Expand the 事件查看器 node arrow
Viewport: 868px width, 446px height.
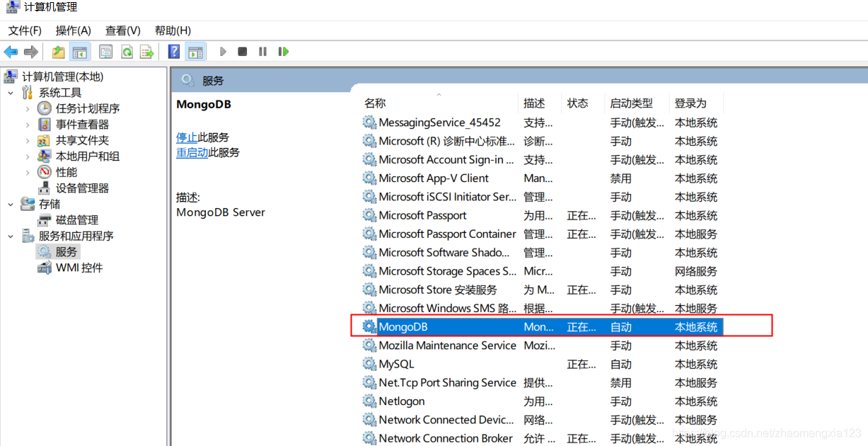(28, 125)
